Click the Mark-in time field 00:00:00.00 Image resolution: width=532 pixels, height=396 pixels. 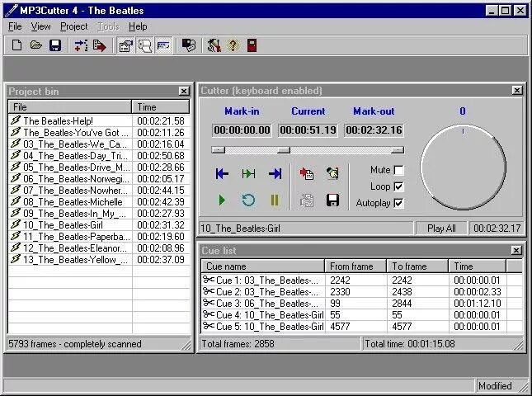tap(242, 130)
